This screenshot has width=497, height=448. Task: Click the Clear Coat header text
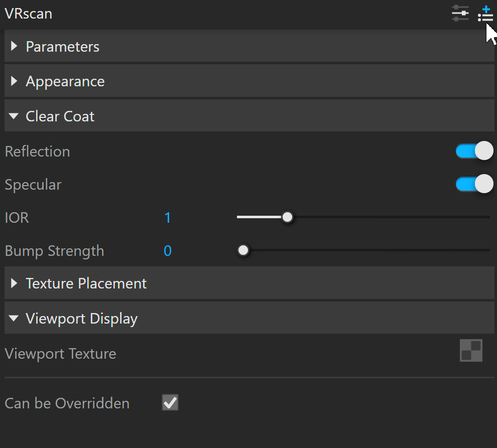tap(60, 116)
